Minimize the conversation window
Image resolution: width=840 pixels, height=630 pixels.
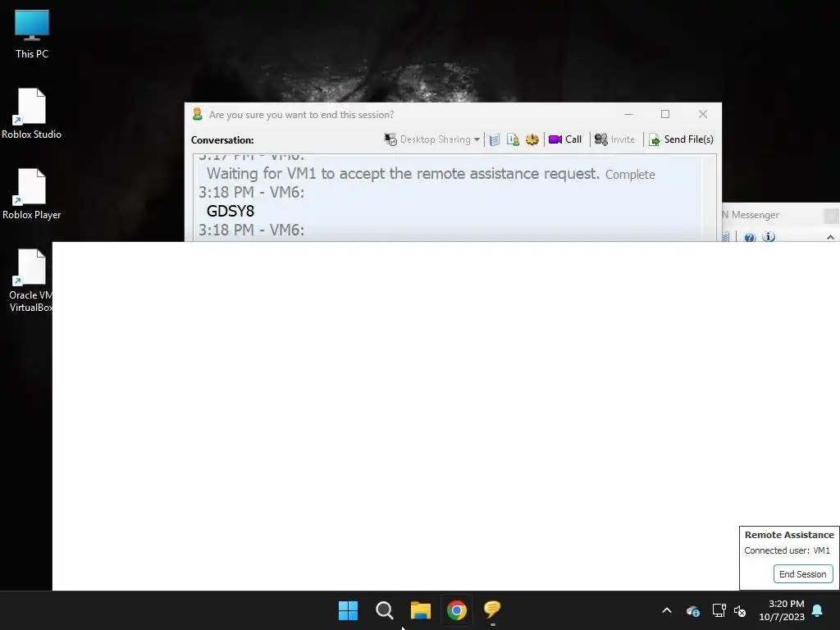[628, 114]
